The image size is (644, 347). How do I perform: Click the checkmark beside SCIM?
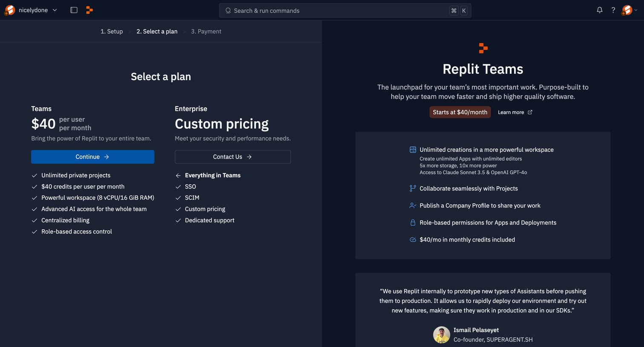178,198
